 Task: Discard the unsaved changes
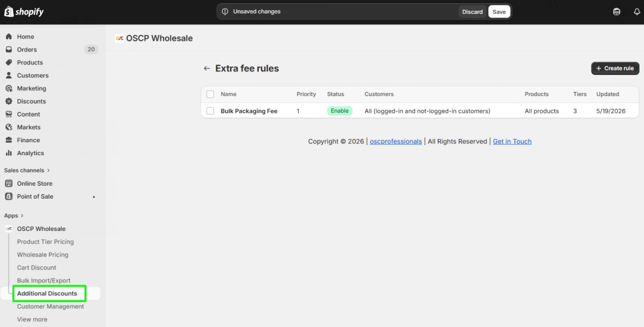pyautogui.click(x=472, y=12)
